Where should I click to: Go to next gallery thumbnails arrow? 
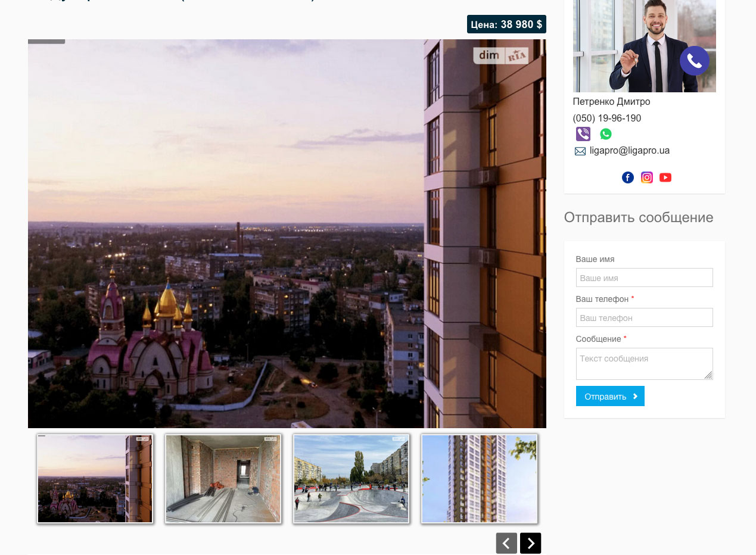(530, 543)
